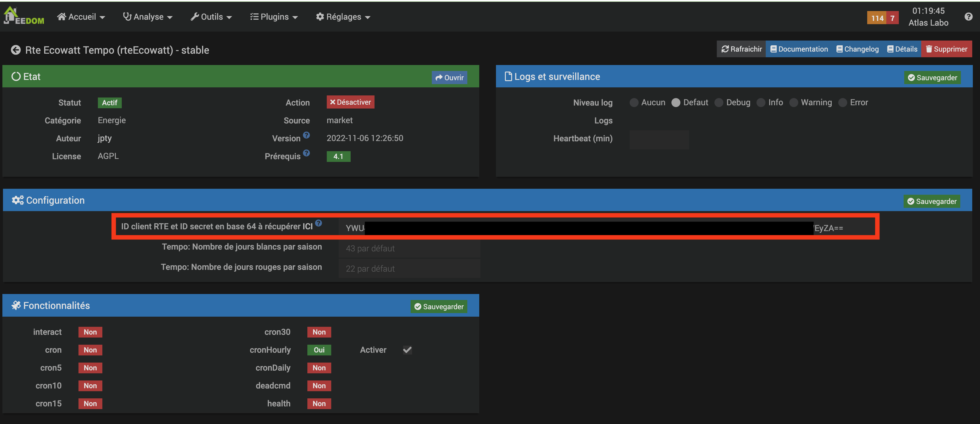This screenshot has height=424, width=980.
Task: Click the Non badge for cron15
Action: click(90, 403)
